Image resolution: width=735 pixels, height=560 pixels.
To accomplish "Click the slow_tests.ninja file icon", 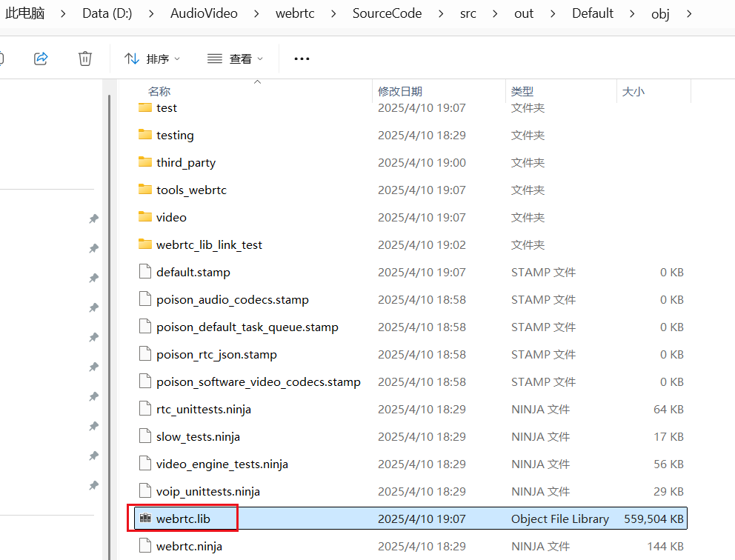I will [145, 436].
